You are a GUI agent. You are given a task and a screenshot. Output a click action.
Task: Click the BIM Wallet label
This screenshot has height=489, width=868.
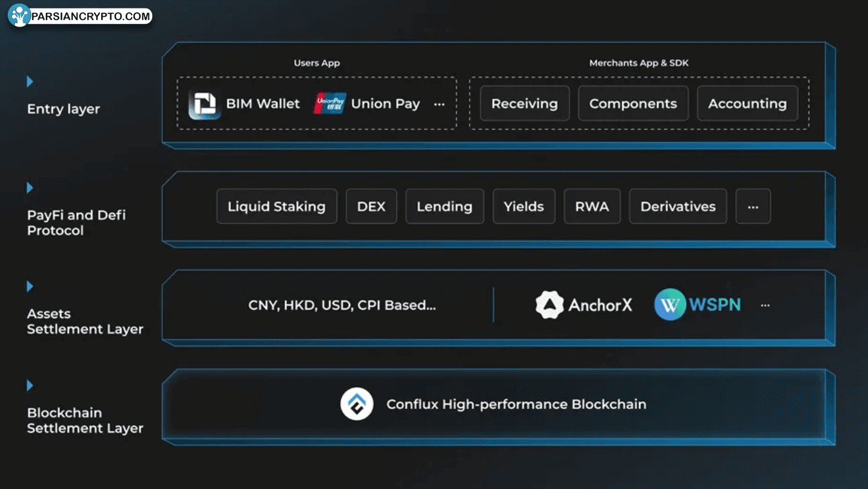(262, 103)
